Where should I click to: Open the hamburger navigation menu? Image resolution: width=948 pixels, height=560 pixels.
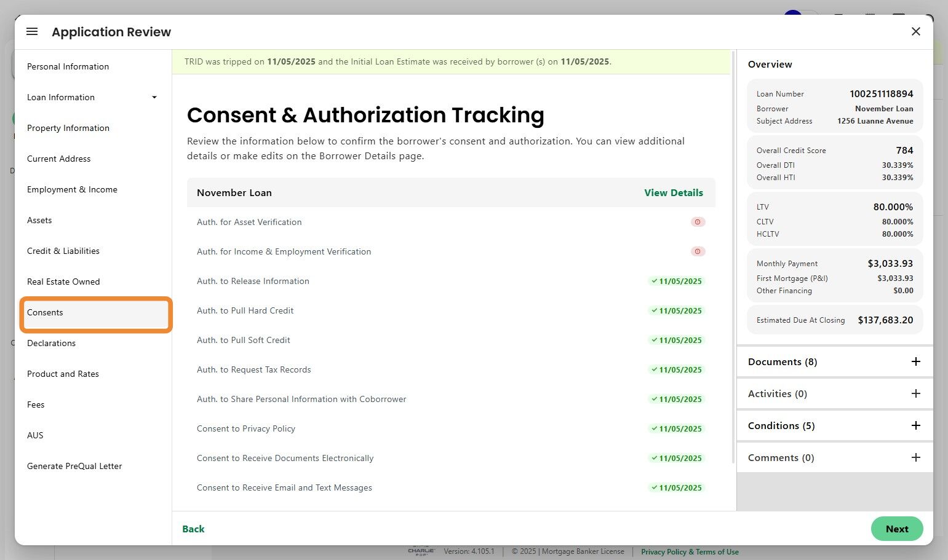click(x=33, y=31)
